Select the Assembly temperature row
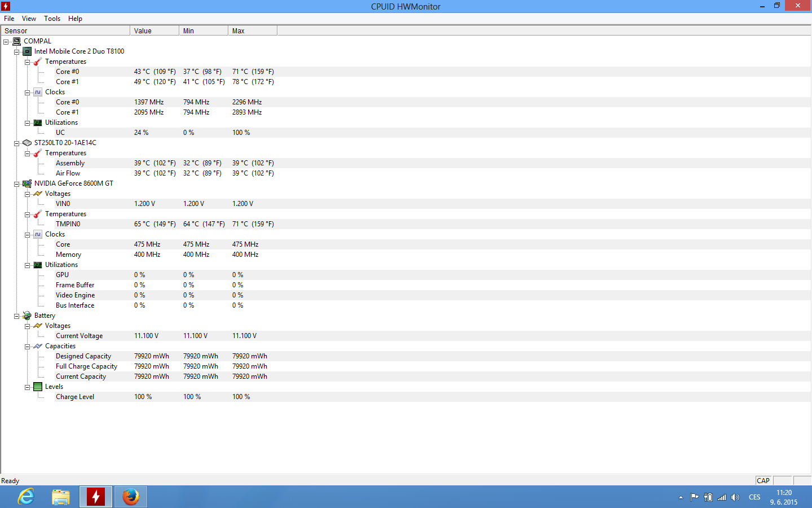The width and height of the screenshot is (812, 508). pos(405,163)
